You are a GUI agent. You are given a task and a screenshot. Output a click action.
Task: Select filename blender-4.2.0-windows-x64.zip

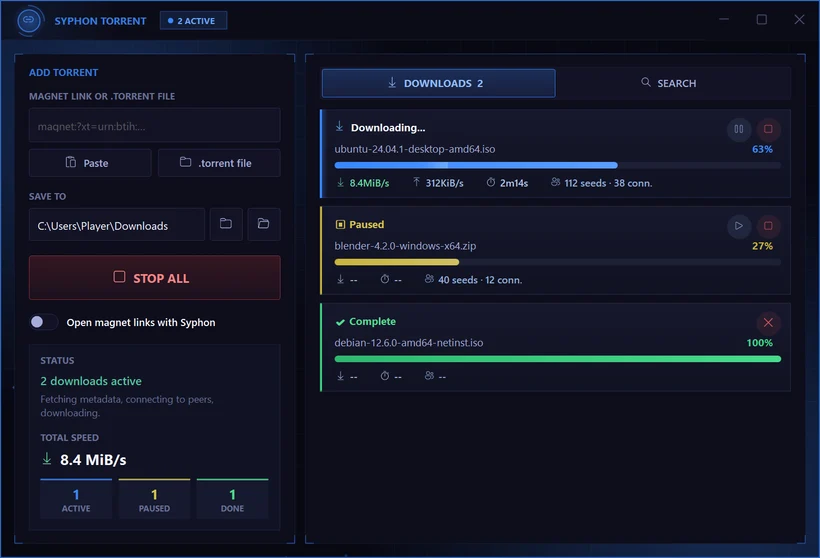pos(405,246)
